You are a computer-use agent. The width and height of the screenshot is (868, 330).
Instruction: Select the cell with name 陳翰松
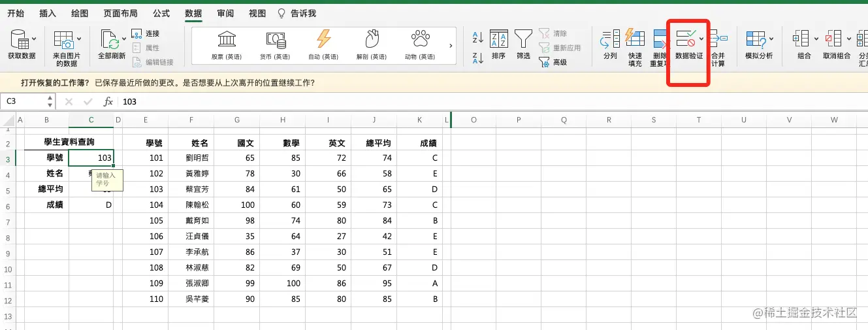click(191, 205)
